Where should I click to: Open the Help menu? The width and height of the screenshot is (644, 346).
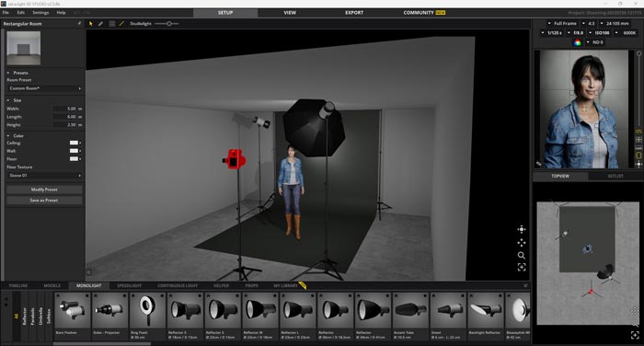tap(61, 13)
